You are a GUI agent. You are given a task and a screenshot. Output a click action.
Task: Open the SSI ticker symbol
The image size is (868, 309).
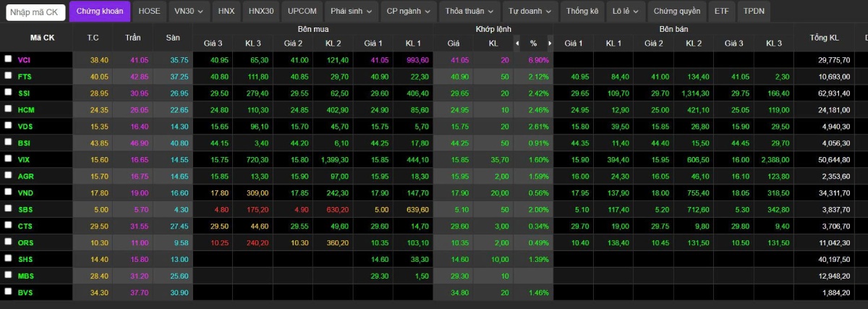[x=24, y=93]
